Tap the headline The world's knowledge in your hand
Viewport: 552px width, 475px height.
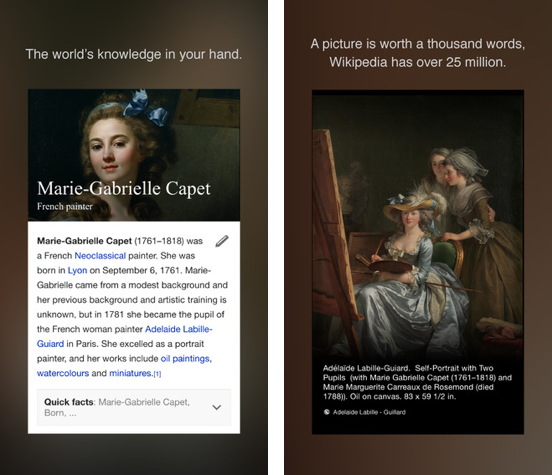pyautogui.click(x=134, y=55)
